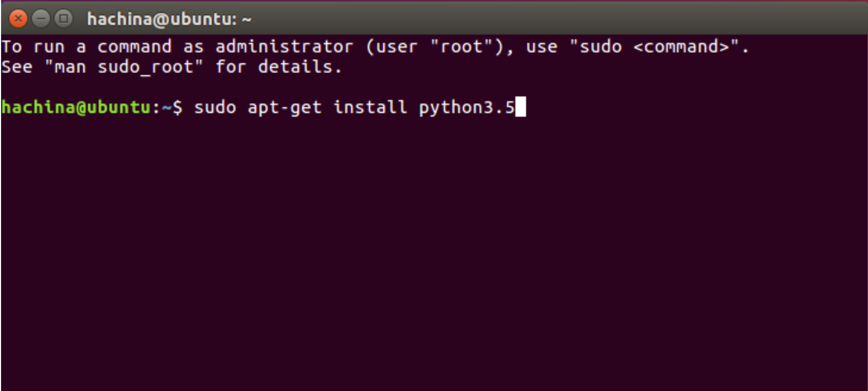Click the word "command" in first line
Screen dimensions: 868x391
click(134, 47)
